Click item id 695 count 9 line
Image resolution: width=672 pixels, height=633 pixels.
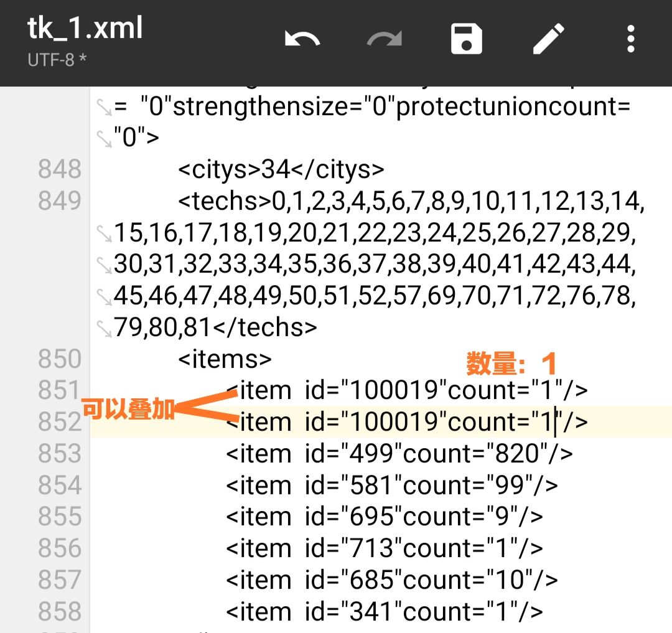tap(383, 517)
